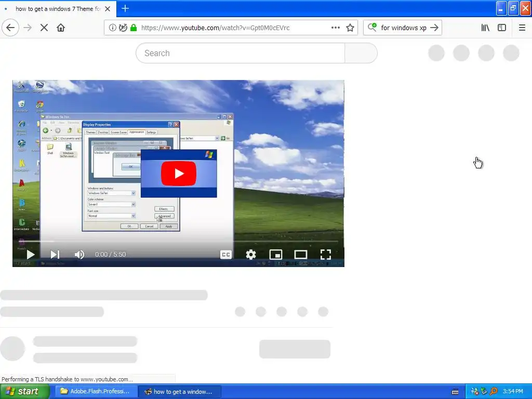Select the 'how to get a window...' taskbar button
Viewport: 532px width, 399px height.
coord(180,392)
